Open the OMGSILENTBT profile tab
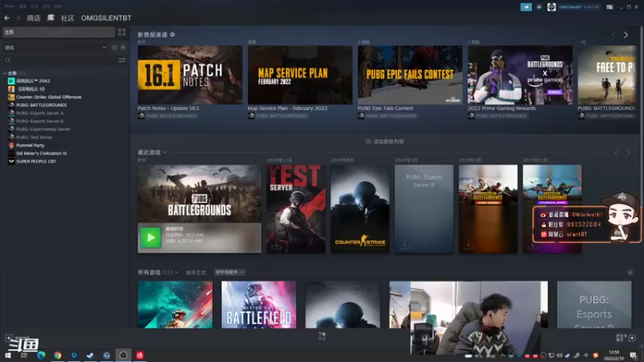The image size is (644, 362). [106, 18]
